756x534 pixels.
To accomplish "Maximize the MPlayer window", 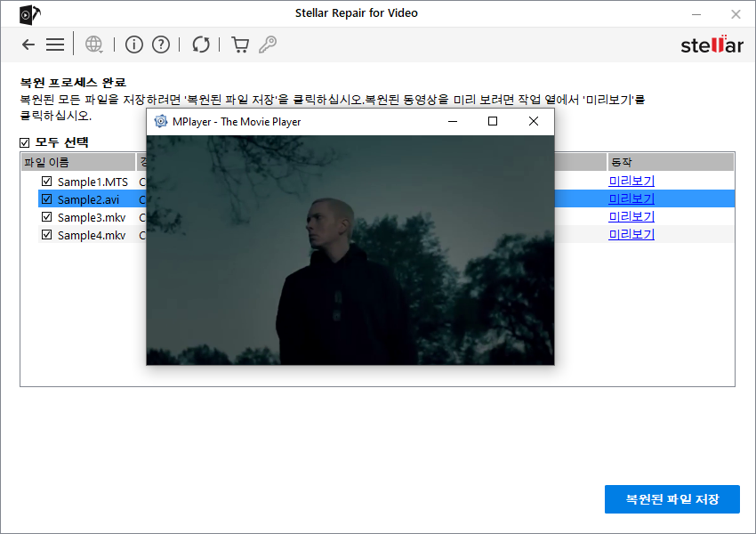I will pyautogui.click(x=492, y=122).
